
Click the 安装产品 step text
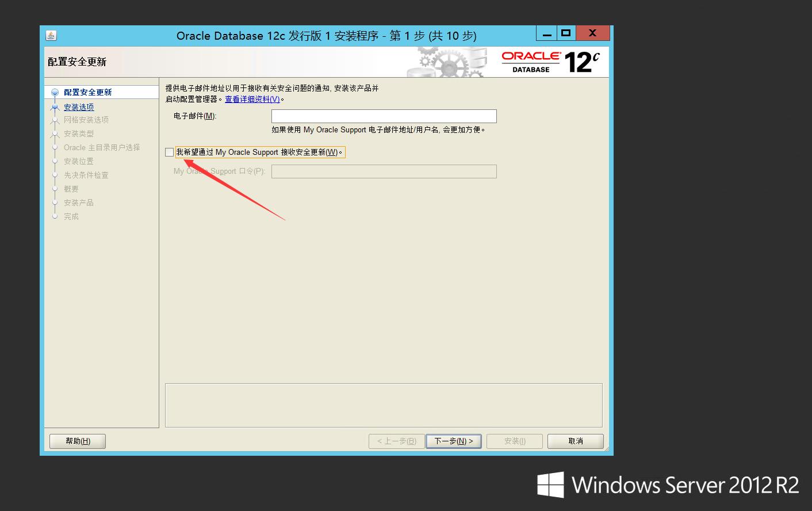79,203
